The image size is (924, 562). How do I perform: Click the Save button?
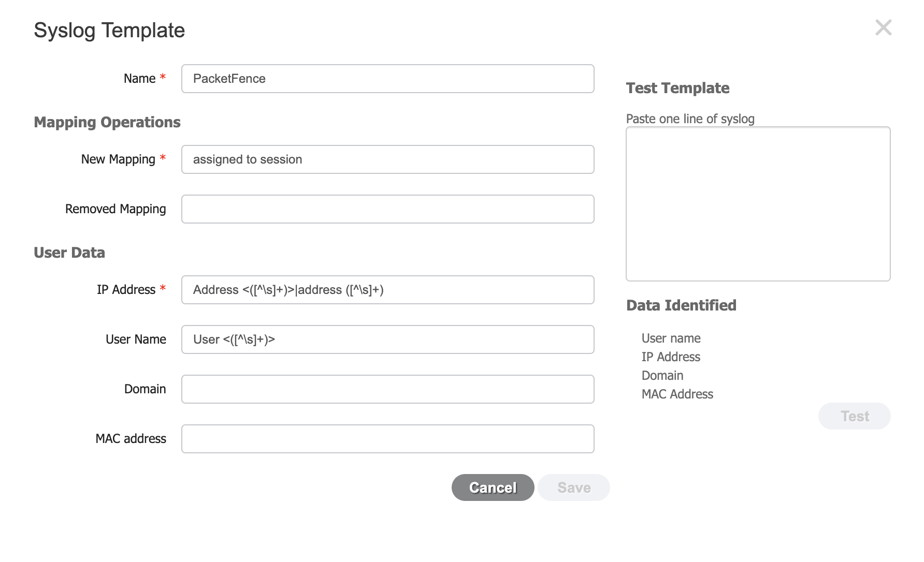573,487
